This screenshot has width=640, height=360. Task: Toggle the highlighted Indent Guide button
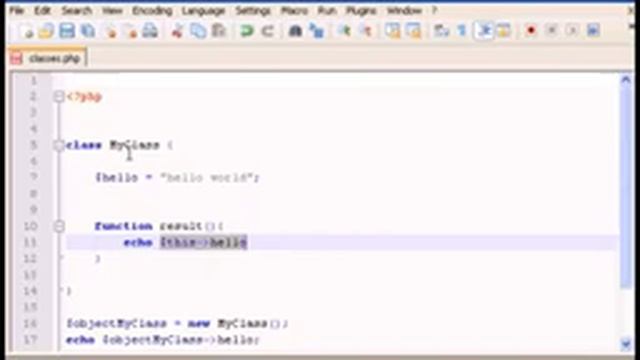[484, 31]
